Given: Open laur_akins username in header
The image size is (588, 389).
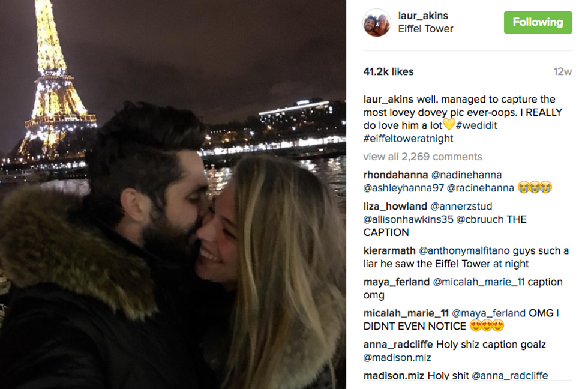Looking at the screenshot, I should (423, 16).
